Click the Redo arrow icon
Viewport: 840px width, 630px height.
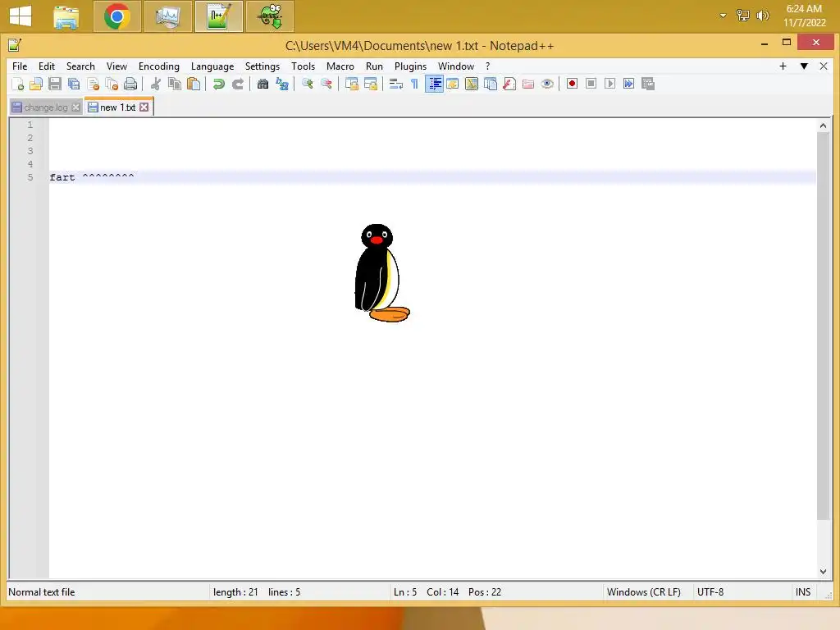coord(237,84)
